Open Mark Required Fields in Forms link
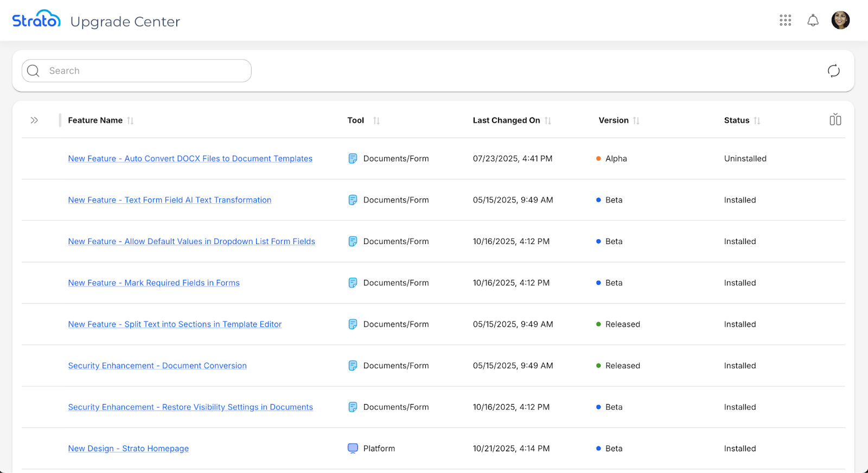868x473 pixels. click(x=154, y=283)
